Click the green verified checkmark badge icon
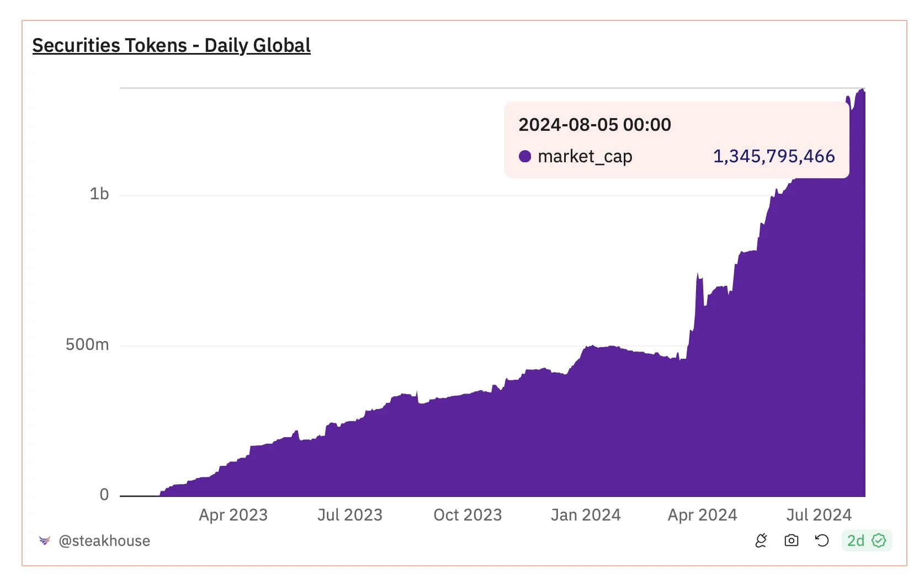The width and height of the screenshot is (924, 584). [879, 540]
